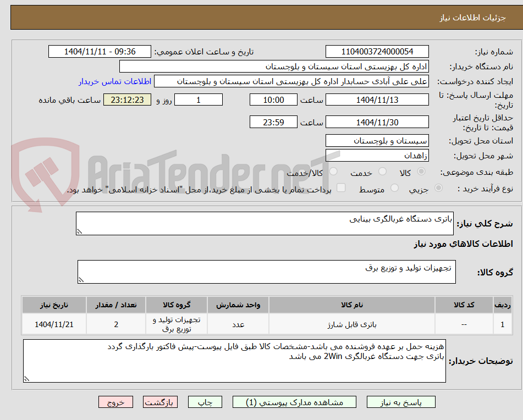The image size is (523, 420).
Task: Click the remaining days field showing 1
Action: (x=199, y=100)
